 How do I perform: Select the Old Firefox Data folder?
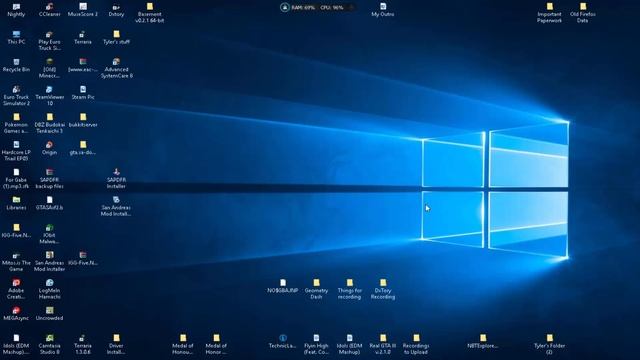point(583,13)
